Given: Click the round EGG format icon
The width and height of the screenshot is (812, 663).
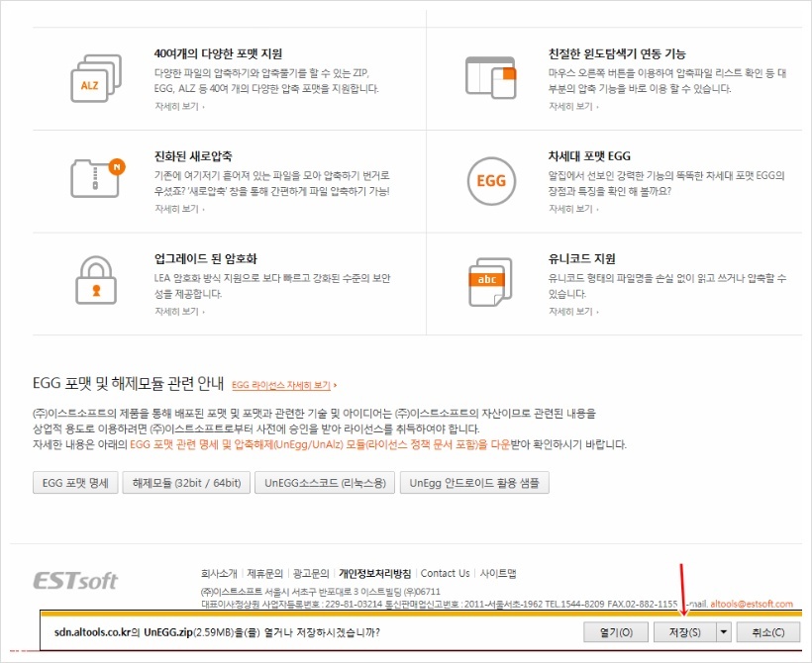Looking at the screenshot, I should coord(491,181).
